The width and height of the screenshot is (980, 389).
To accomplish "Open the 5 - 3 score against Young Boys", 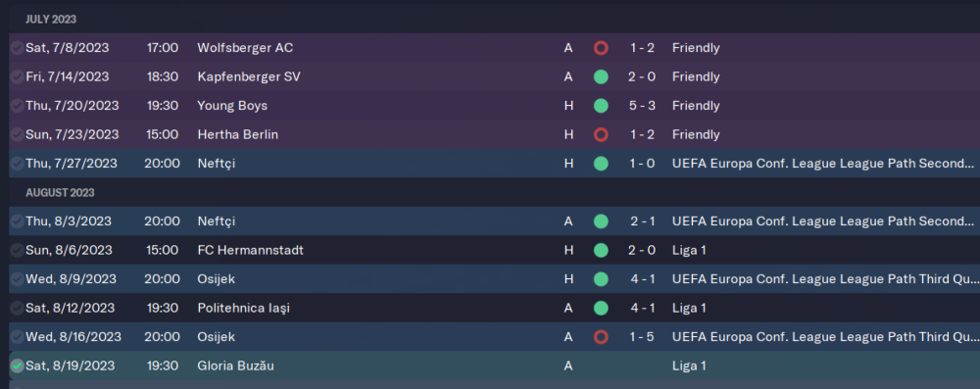I will point(643,106).
